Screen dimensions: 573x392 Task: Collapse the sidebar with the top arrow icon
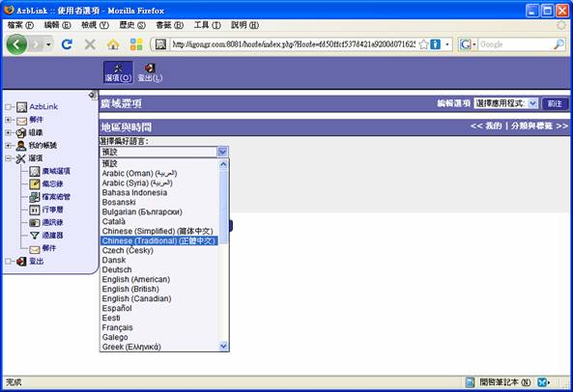click(x=92, y=95)
